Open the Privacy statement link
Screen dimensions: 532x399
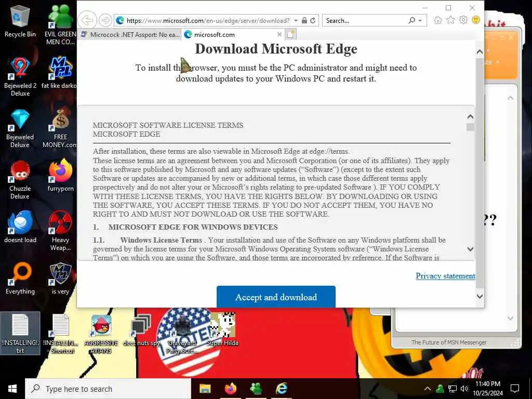[x=445, y=276]
